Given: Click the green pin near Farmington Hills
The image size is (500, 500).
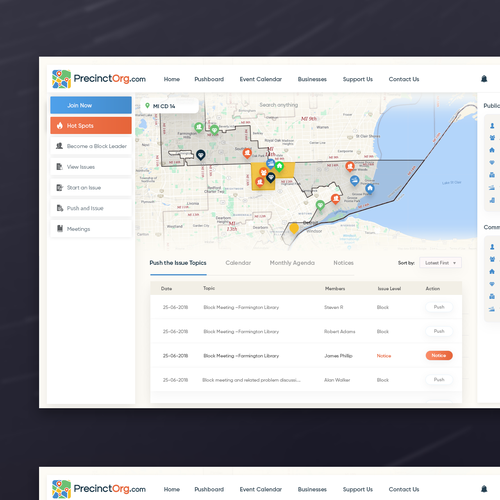Looking at the screenshot, I should pyautogui.click(x=199, y=127).
